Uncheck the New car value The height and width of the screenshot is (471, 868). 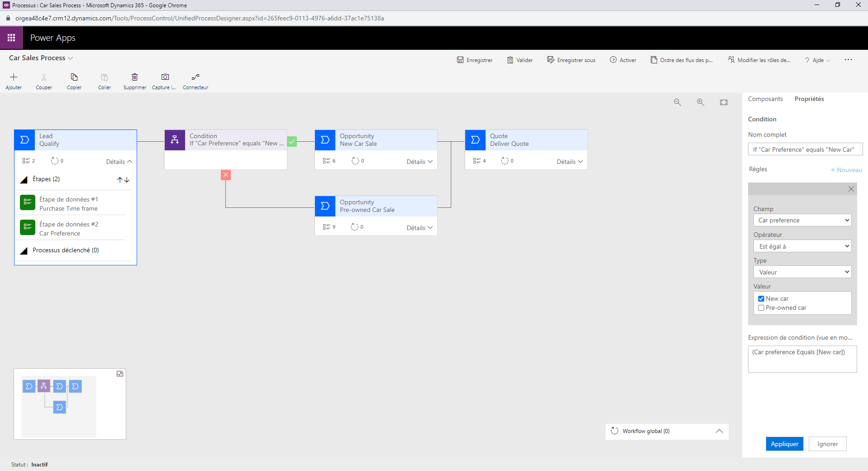[x=761, y=298]
